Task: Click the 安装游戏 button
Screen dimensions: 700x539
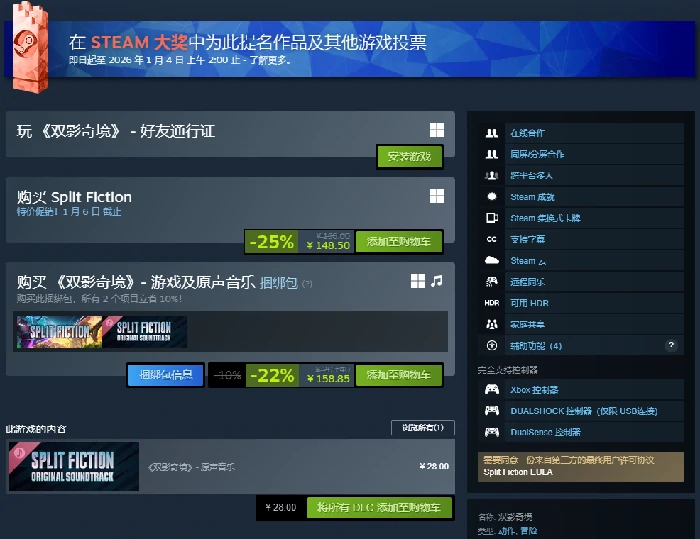Action: [x=409, y=156]
